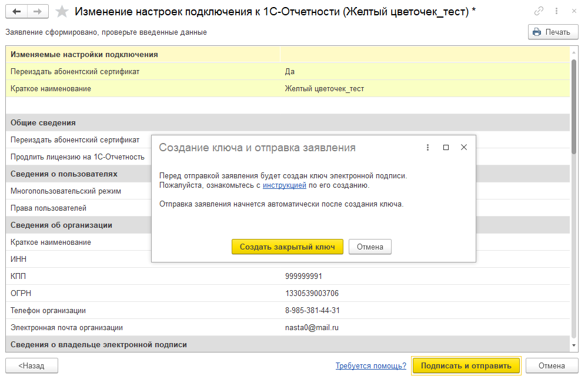
Task: Close the key creation dialog
Action: click(464, 148)
